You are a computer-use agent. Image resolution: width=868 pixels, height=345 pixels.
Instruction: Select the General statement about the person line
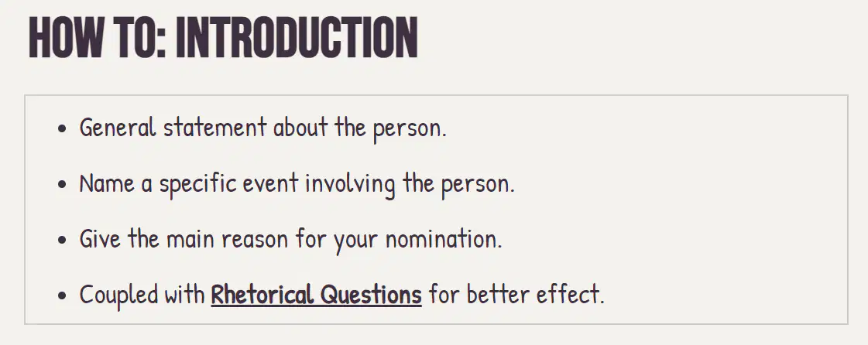[263, 128]
